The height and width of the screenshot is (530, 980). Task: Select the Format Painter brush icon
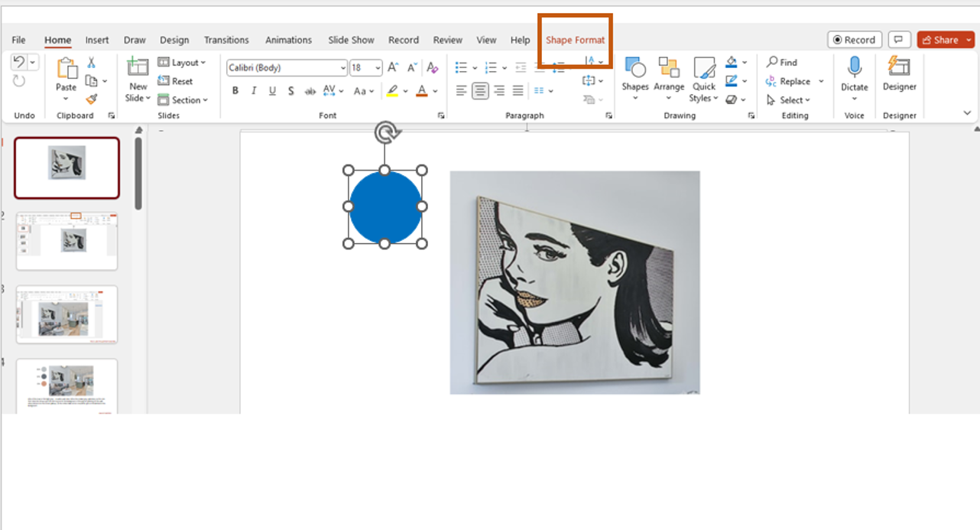point(91,99)
